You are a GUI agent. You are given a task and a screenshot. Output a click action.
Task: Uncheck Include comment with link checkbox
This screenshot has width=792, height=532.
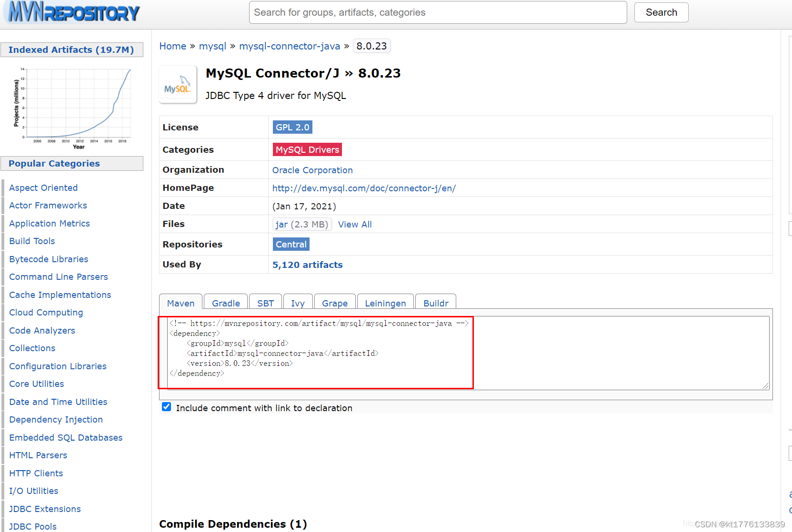click(166, 407)
